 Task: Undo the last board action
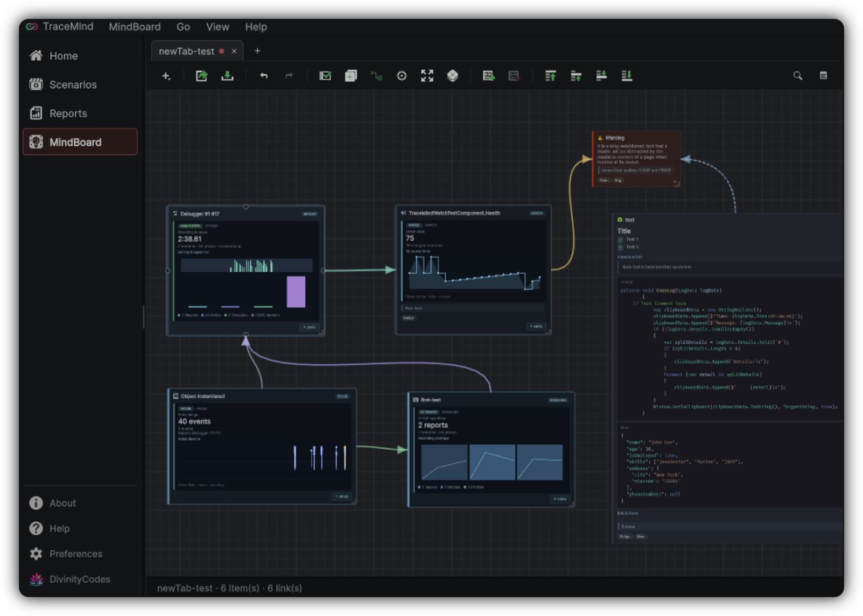pos(264,76)
